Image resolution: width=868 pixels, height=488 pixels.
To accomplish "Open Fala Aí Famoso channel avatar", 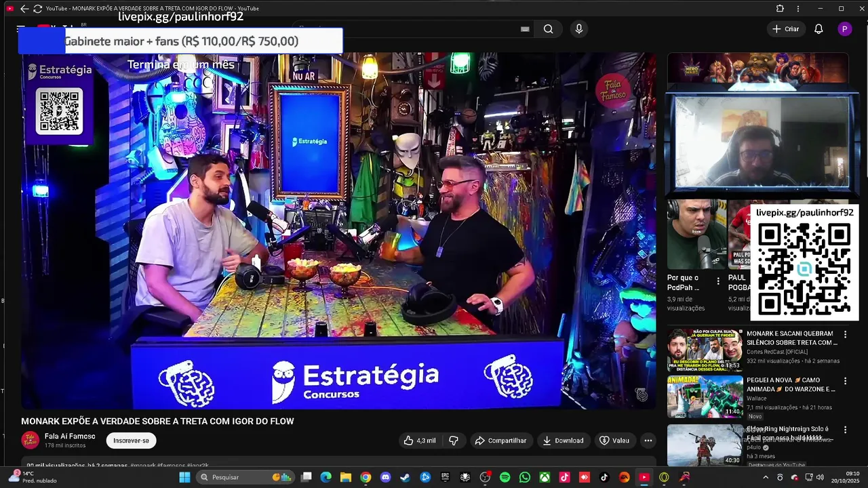I will click(30, 441).
